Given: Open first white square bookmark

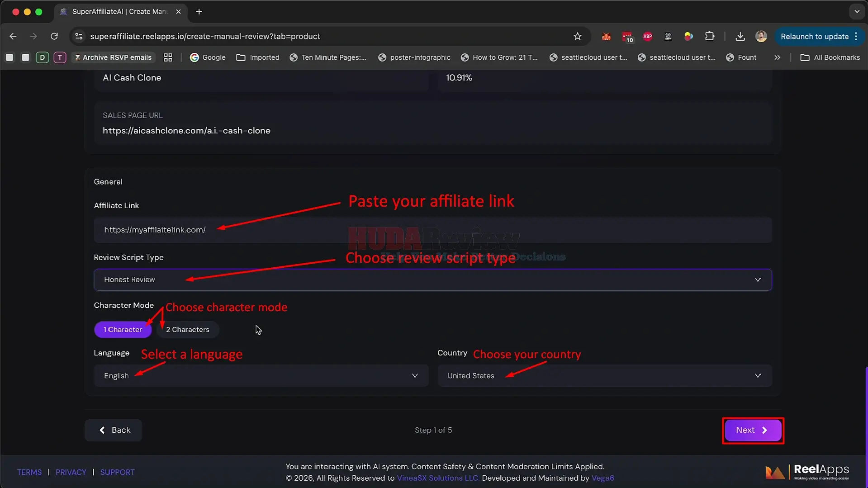Looking at the screenshot, I should (x=9, y=57).
